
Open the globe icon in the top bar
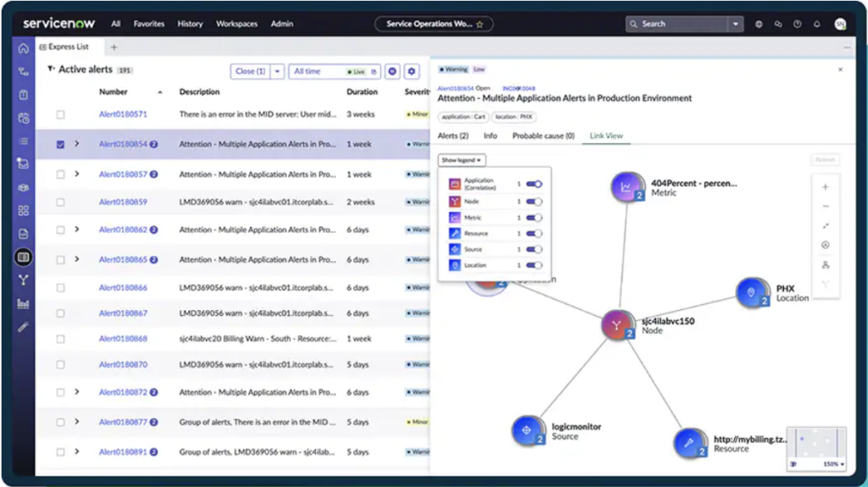[x=759, y=24]
